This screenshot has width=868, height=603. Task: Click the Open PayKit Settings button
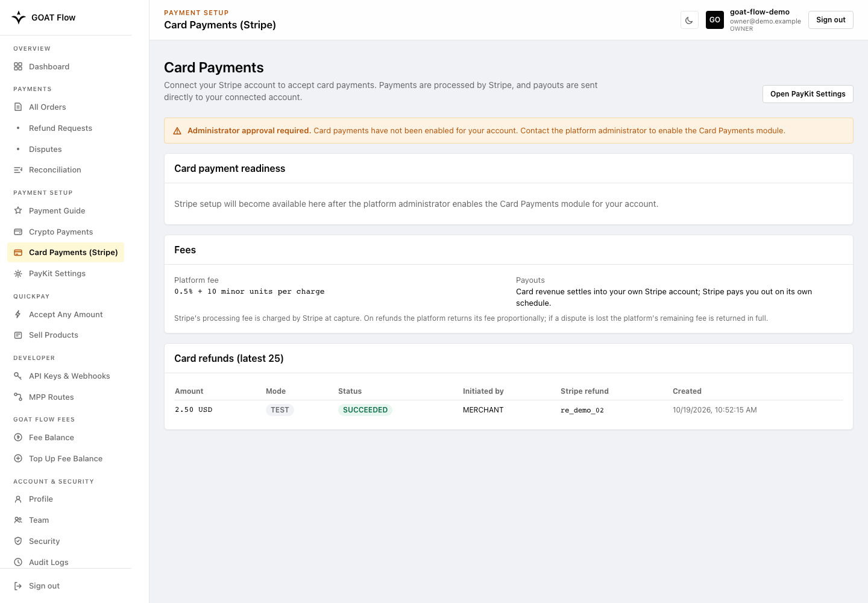[x=808, y=94]
